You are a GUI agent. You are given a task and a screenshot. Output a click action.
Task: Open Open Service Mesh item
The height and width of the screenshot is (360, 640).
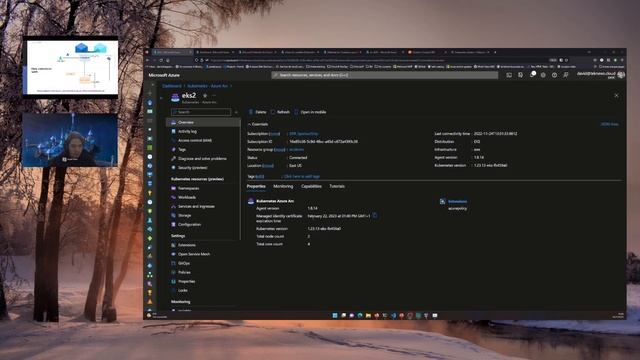[193, 254]
